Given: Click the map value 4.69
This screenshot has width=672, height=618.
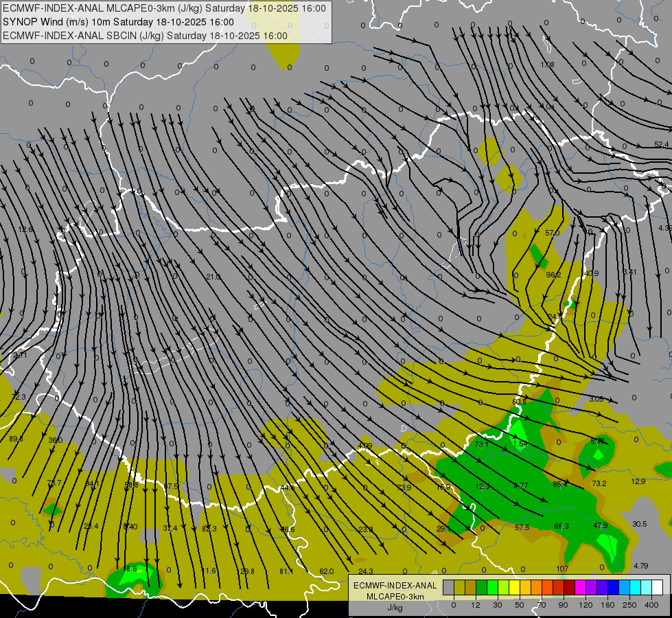Looking at the screenshot, I should click(365, 446).
